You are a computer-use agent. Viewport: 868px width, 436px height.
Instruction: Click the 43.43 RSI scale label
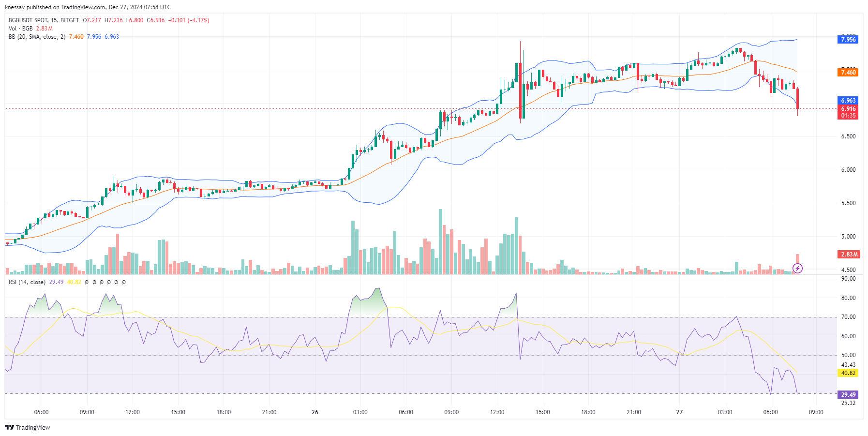[x=848, y=365]
